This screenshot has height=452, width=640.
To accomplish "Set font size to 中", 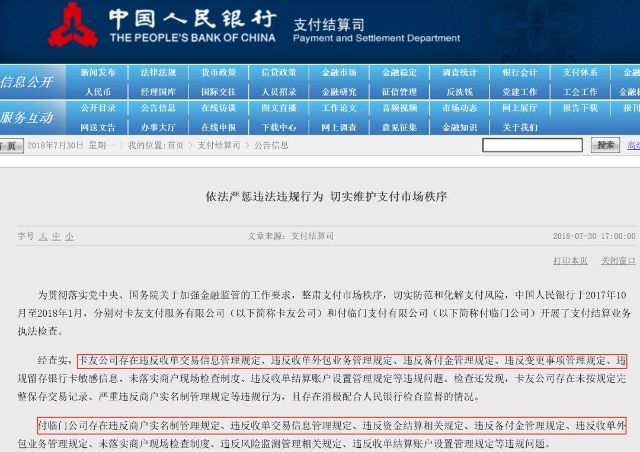I will pyautogui.click(x=56, y=236).
